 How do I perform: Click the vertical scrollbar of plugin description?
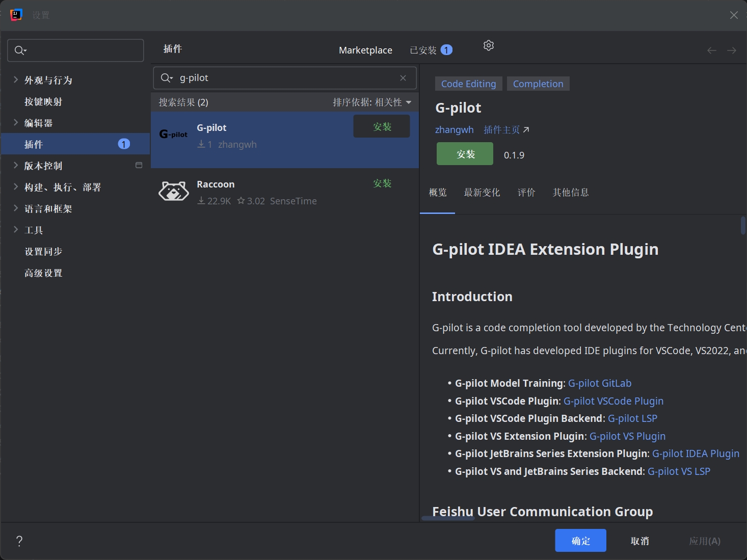click(743, 225)
